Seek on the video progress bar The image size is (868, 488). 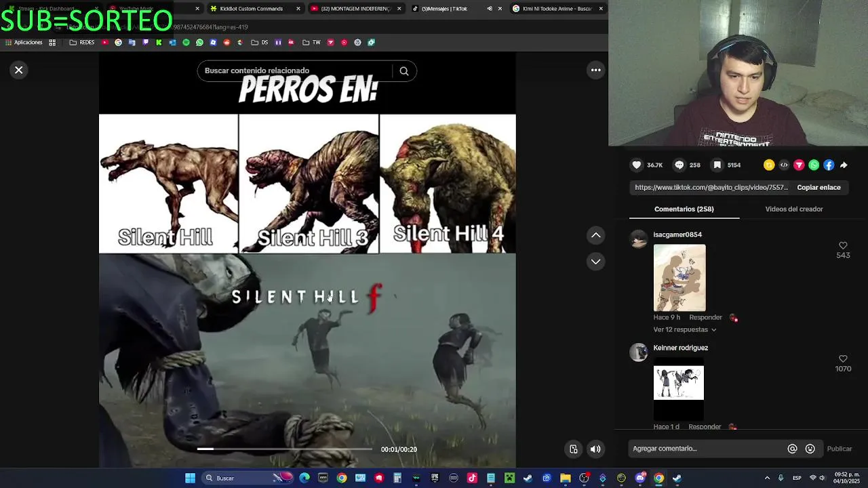tap(284, 449)
